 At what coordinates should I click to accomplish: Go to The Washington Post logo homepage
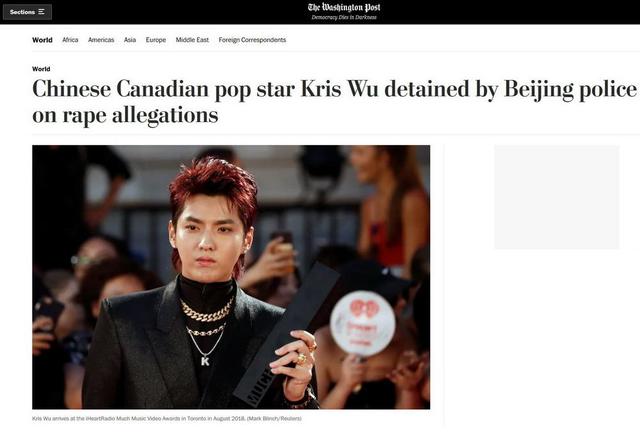pos(344,7)
